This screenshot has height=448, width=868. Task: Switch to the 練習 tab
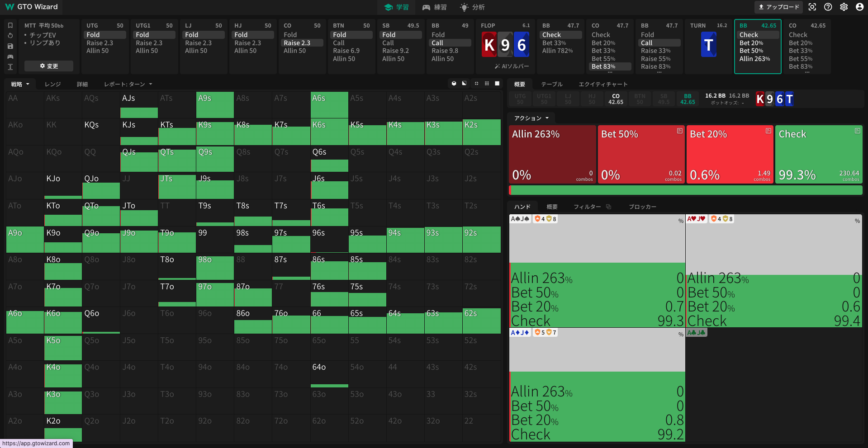point(434,7)
